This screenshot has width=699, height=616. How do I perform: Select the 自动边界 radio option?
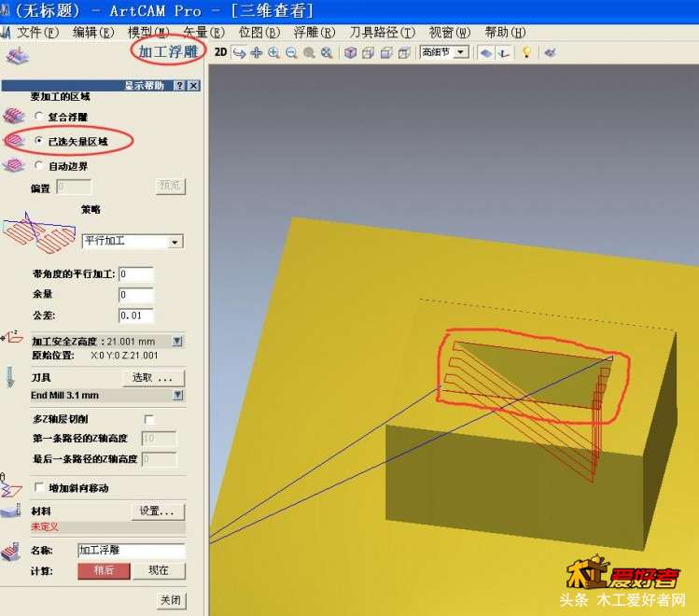[39, 165]
